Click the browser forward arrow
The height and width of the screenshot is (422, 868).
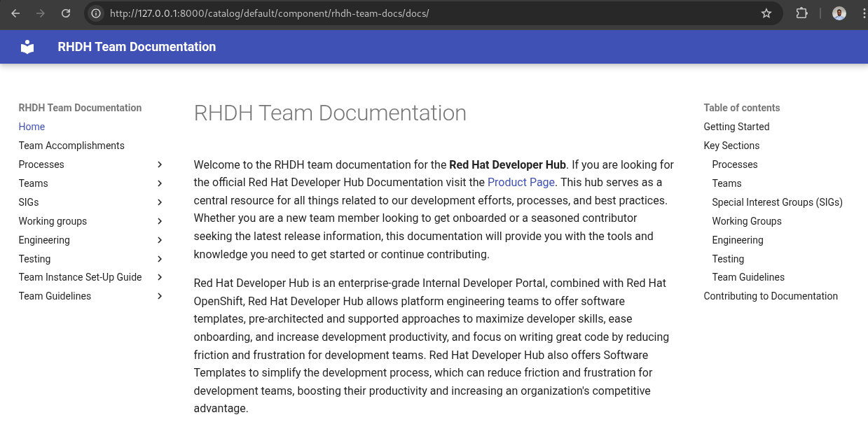(x=41, y=13)
